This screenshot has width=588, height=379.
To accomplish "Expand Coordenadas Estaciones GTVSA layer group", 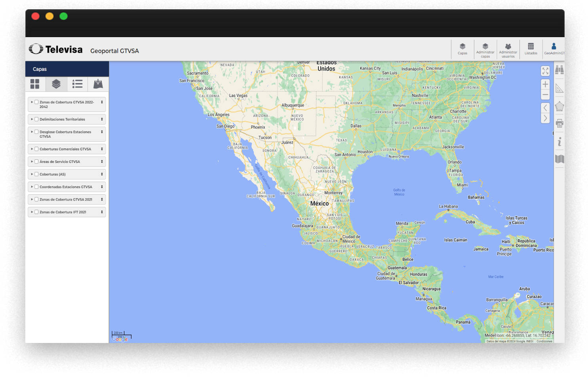I will [32, 187].
